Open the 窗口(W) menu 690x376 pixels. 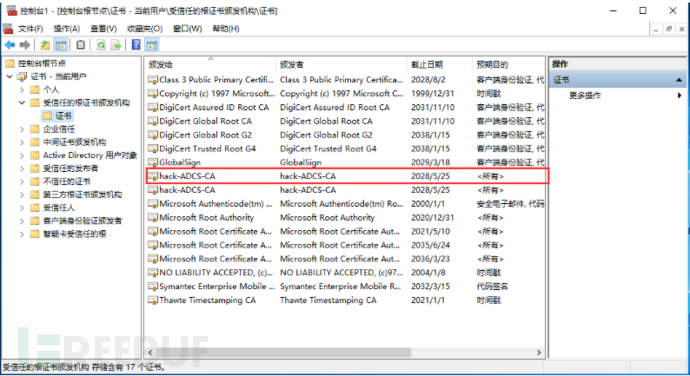tap(187, 29)
